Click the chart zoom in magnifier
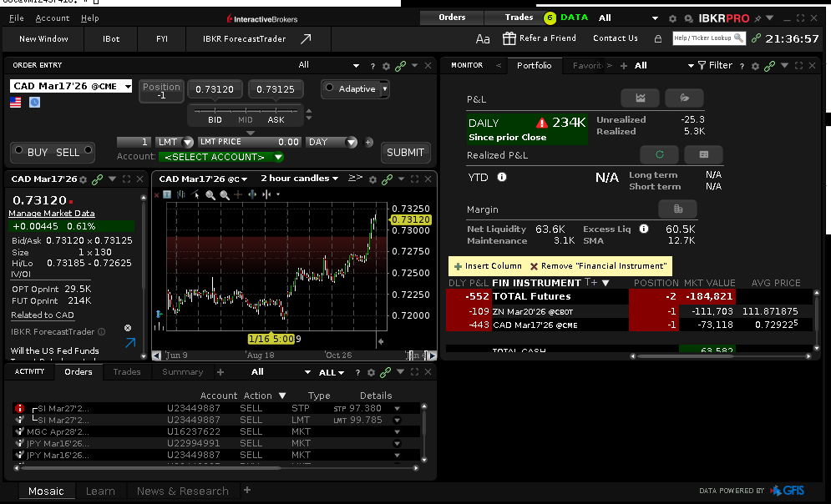 (x=210, y=194)
